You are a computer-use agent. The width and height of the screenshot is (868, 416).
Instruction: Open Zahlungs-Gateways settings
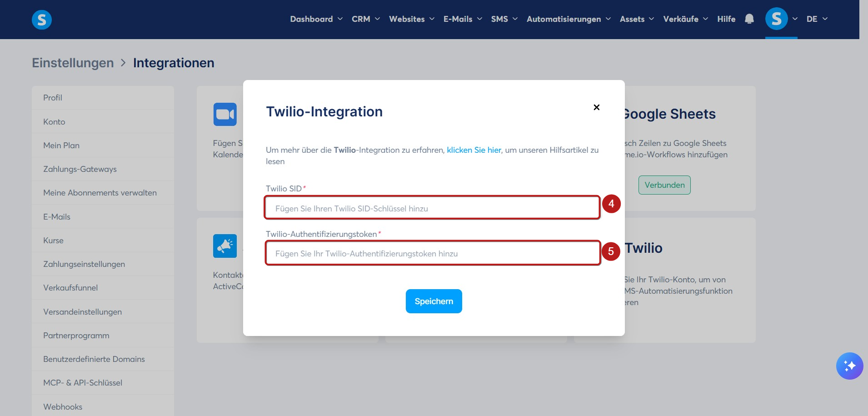click(x=103, y=169)
